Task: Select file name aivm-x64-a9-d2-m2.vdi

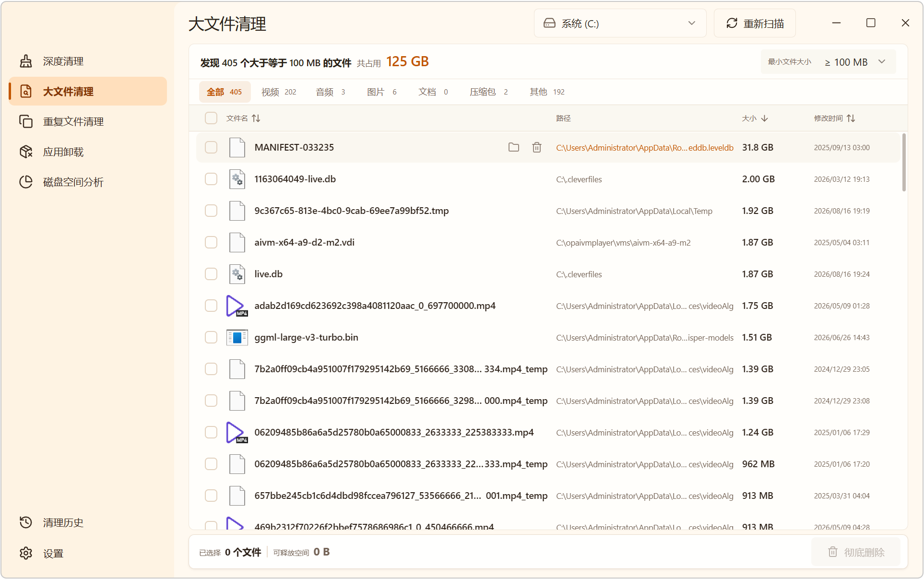Action: (304, 242)
